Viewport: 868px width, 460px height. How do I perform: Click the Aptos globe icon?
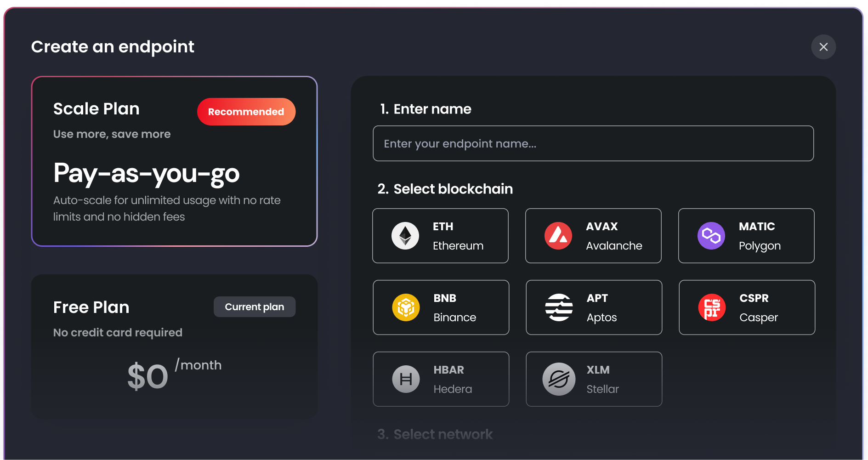point(559,307)
